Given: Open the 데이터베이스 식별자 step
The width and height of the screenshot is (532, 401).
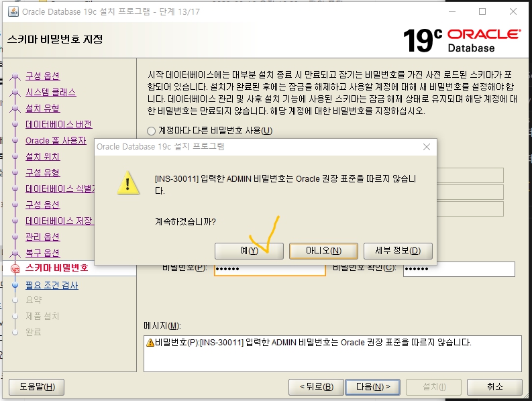Looking at the screenshot, I should click(60, 188).
